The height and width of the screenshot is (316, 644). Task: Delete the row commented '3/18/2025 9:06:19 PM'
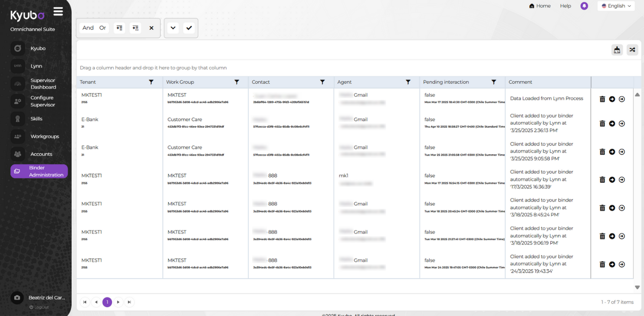point(602,236)
